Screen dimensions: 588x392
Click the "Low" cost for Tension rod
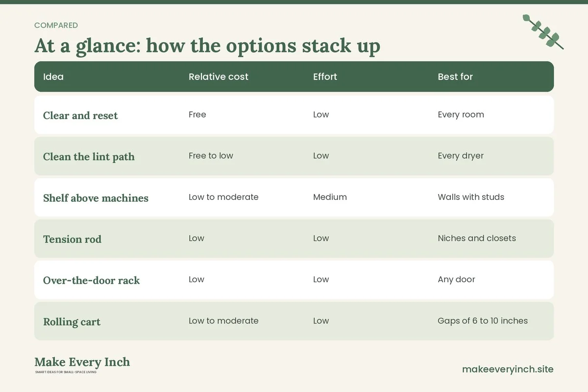pyautogui.click(x=196, y=238)
